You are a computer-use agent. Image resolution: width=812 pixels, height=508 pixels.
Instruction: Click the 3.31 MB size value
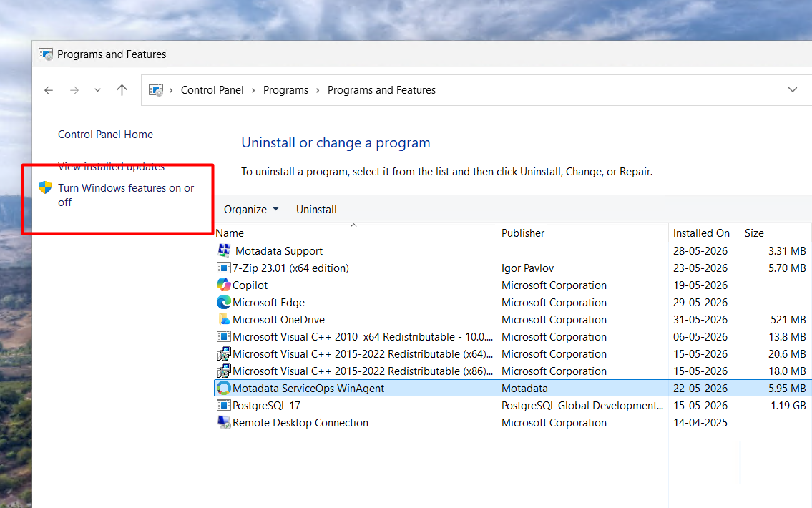(787, 251)
